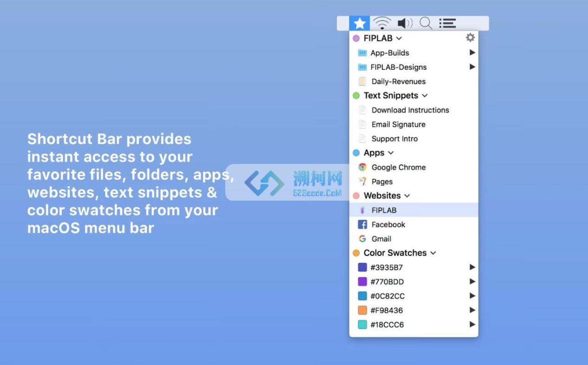The image size is (588, 365).
Task: Click the Email Signature document icon
Action: (362, 124)
